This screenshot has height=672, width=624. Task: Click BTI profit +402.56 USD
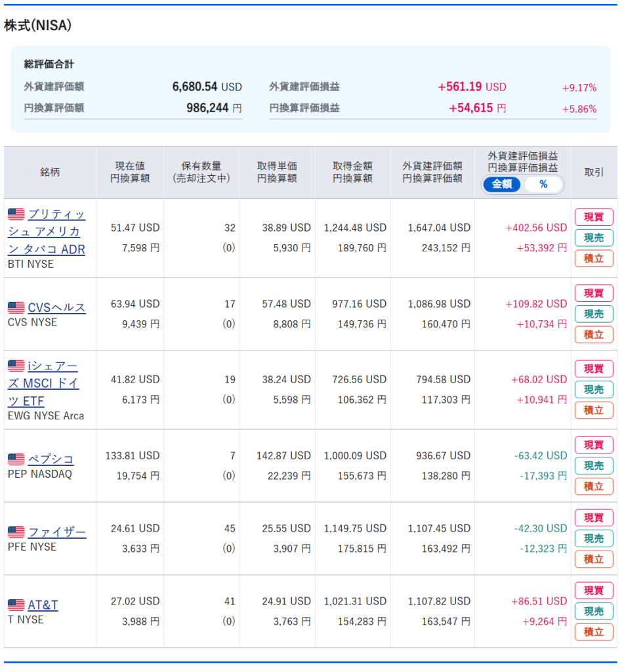(536, 228)
